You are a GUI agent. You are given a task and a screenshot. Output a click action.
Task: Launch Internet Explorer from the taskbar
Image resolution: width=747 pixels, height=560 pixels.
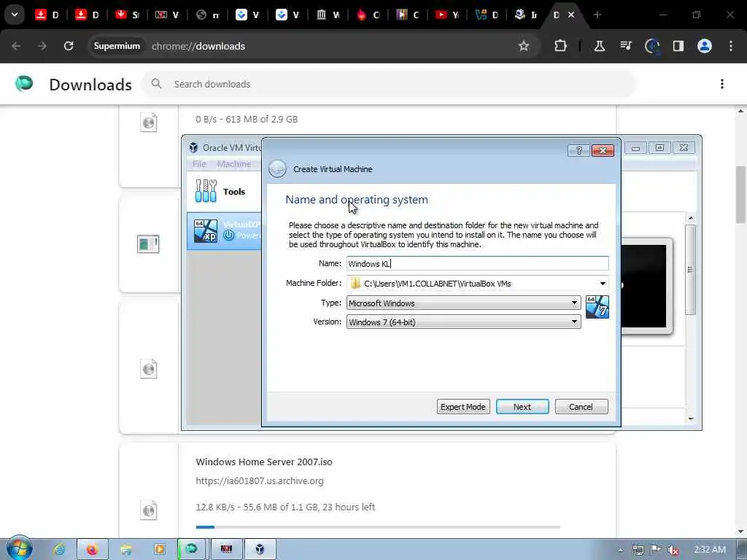[59, 550]
